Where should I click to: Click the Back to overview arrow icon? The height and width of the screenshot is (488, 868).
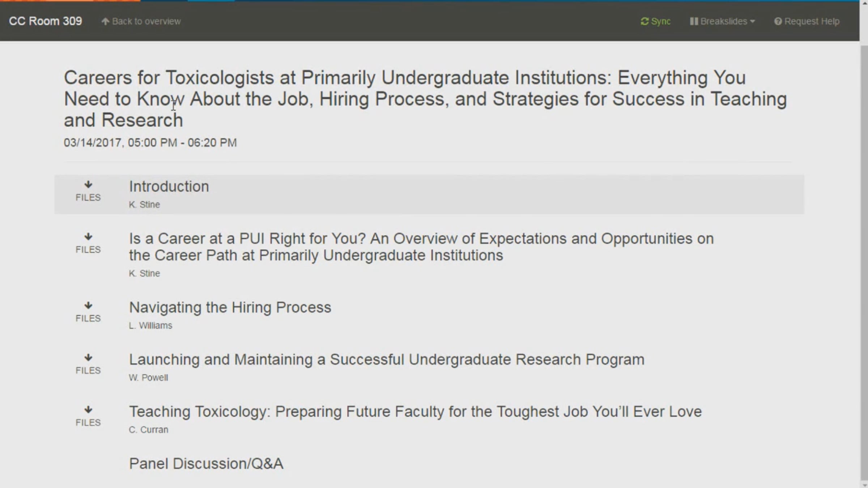point(105,22)
